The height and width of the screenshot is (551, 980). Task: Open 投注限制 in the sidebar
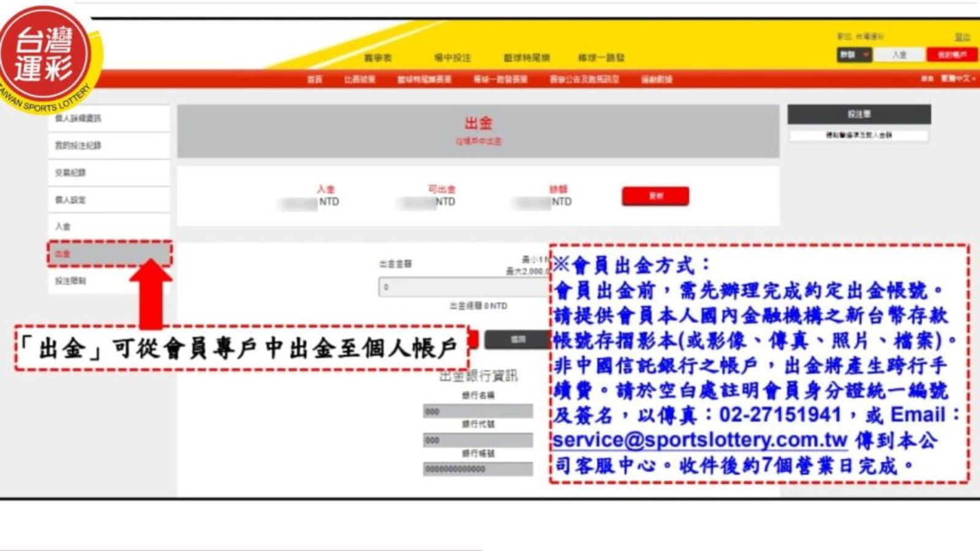(x=109, y=281)
